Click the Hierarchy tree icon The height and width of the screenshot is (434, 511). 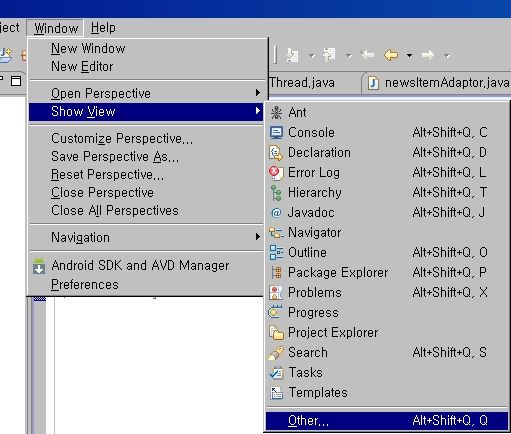coord(276,193)
